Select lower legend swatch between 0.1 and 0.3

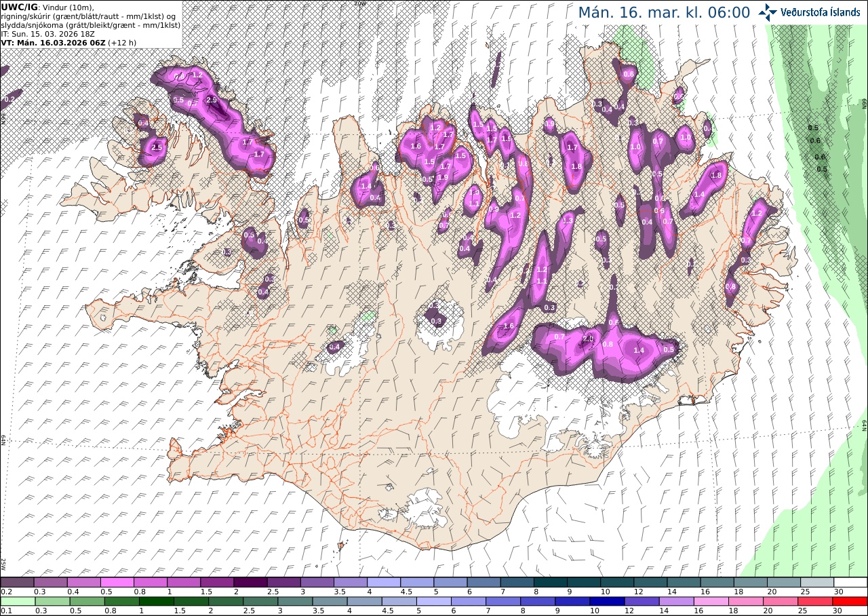[18, 601]
